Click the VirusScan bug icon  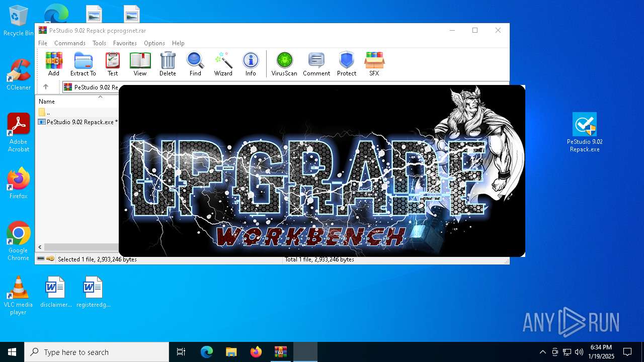284,64
